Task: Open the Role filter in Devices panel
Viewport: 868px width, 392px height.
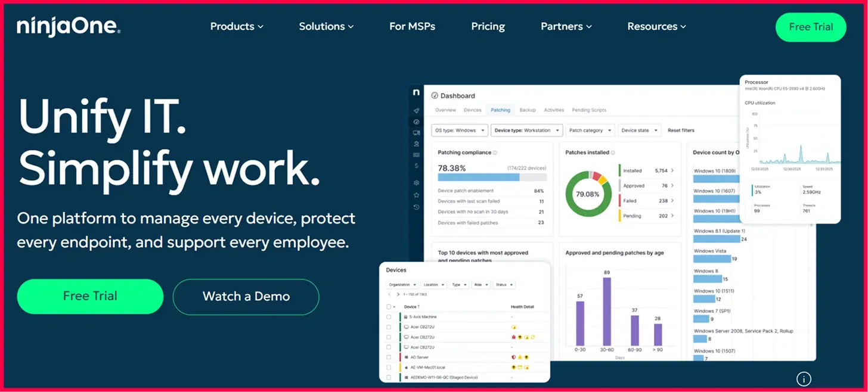Action: pos(481,285)
